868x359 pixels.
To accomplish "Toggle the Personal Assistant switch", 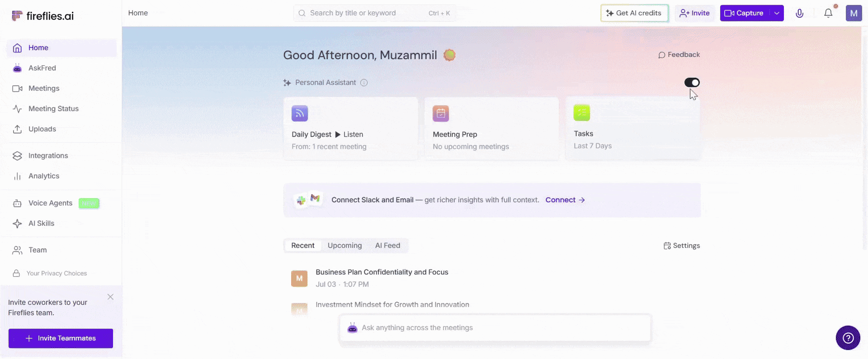I will click(692, 82).
